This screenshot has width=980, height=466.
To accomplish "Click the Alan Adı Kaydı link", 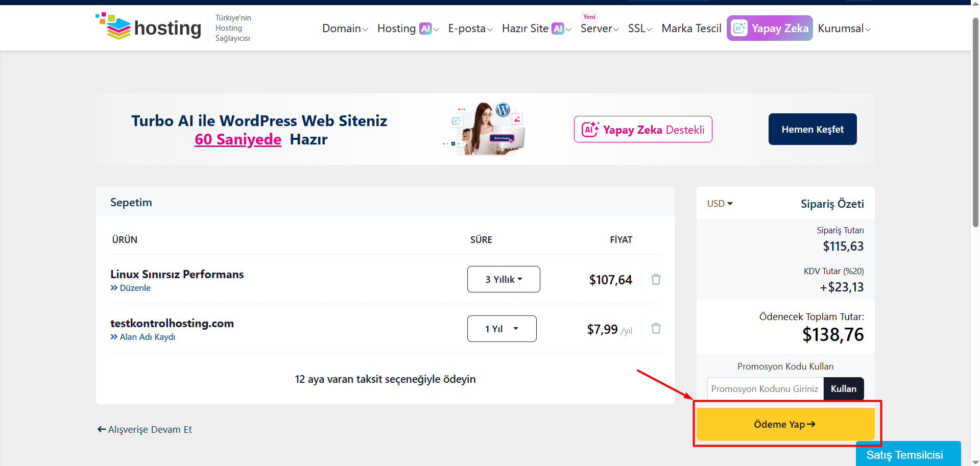I will click(x=143, y=337).
